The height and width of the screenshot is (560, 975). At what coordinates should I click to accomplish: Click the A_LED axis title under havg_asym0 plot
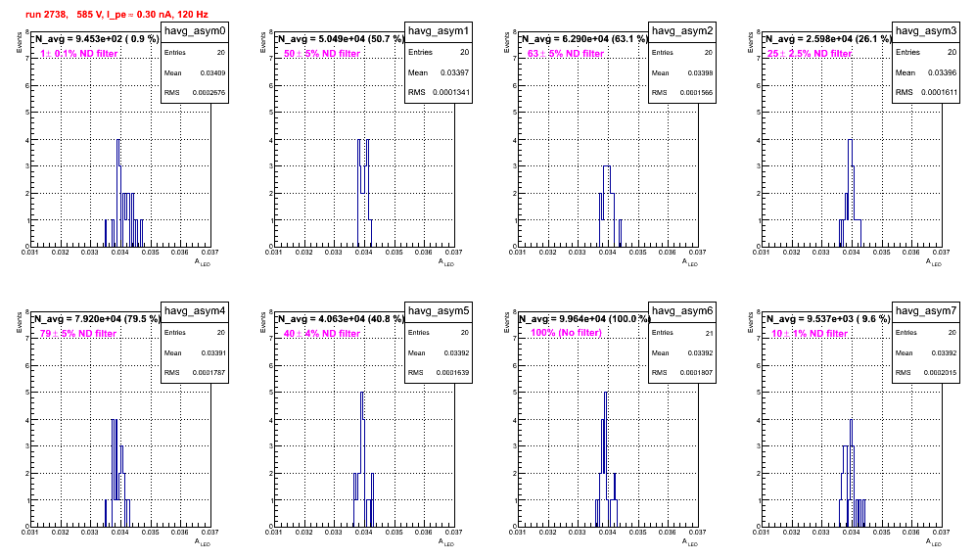(204, 262)
